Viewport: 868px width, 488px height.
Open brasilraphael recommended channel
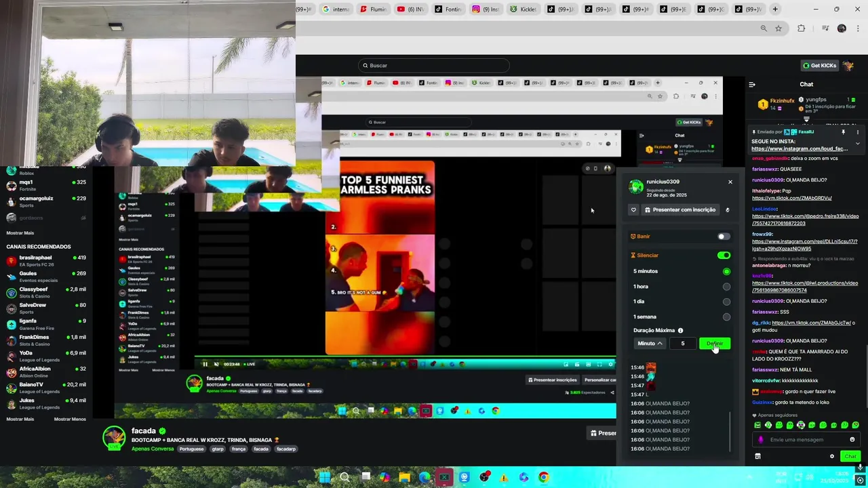pyautogui.click(x=46, y=261)
